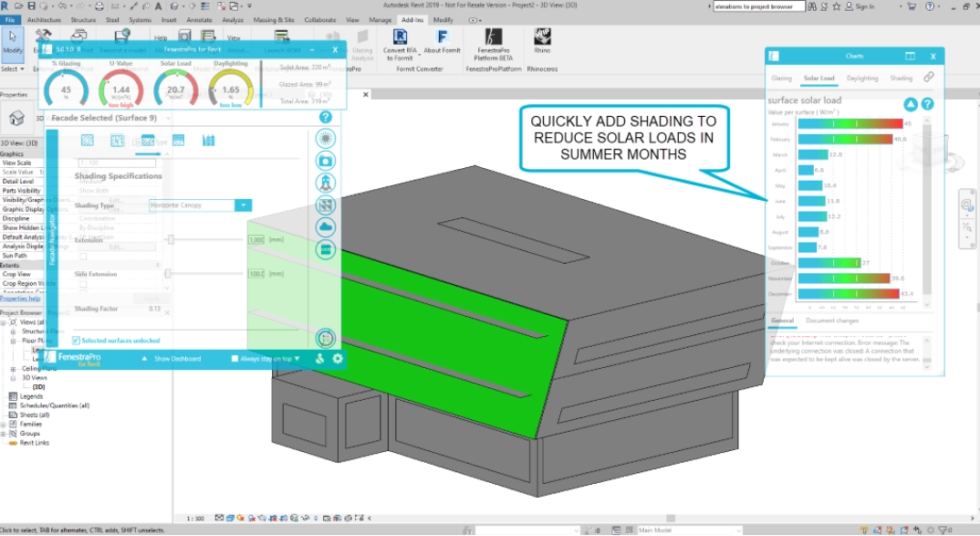Open FenestraPro help question mark icon
This screenshot has height=536, width=980.
pyautogui.click(x=325, y=117)
